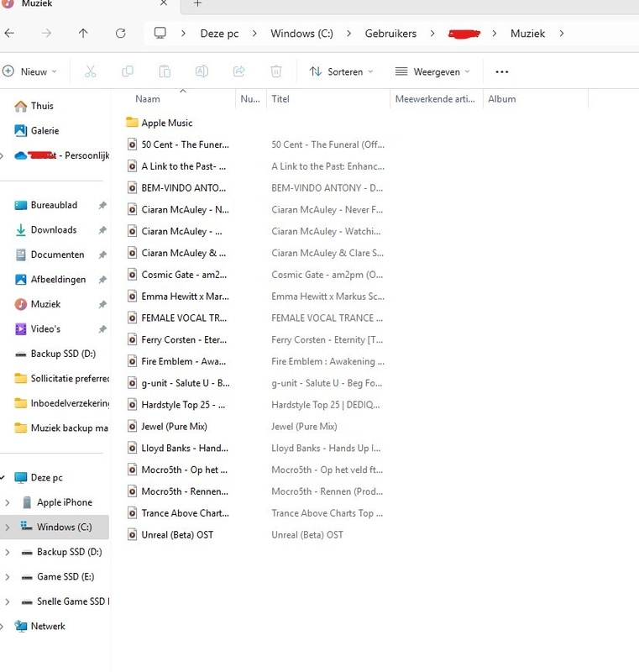This screenshot has height=672, width=639.
Task: Open Downloads in quick access
Action: point(45,230)
